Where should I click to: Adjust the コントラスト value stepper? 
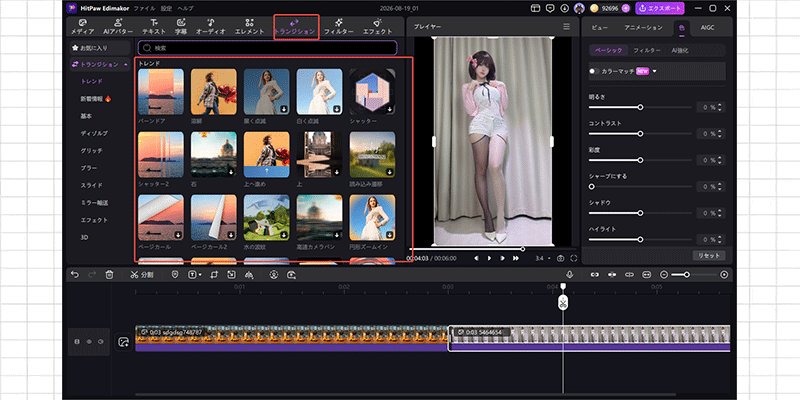click(x=720, y=134)
